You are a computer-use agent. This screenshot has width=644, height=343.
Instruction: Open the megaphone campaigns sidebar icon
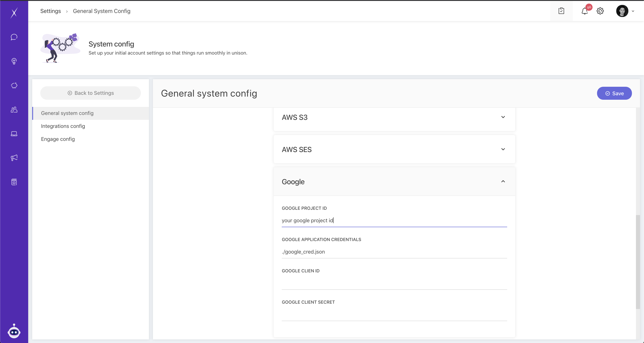(14, 158)
